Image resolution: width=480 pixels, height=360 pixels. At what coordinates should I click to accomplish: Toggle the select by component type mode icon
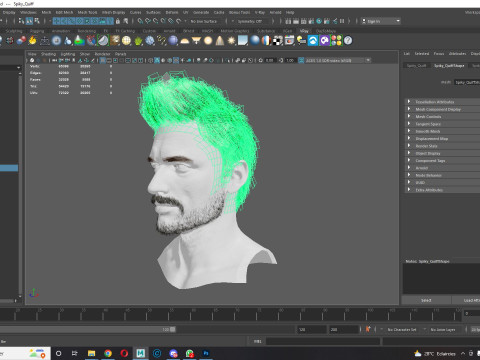pos(37,21)
